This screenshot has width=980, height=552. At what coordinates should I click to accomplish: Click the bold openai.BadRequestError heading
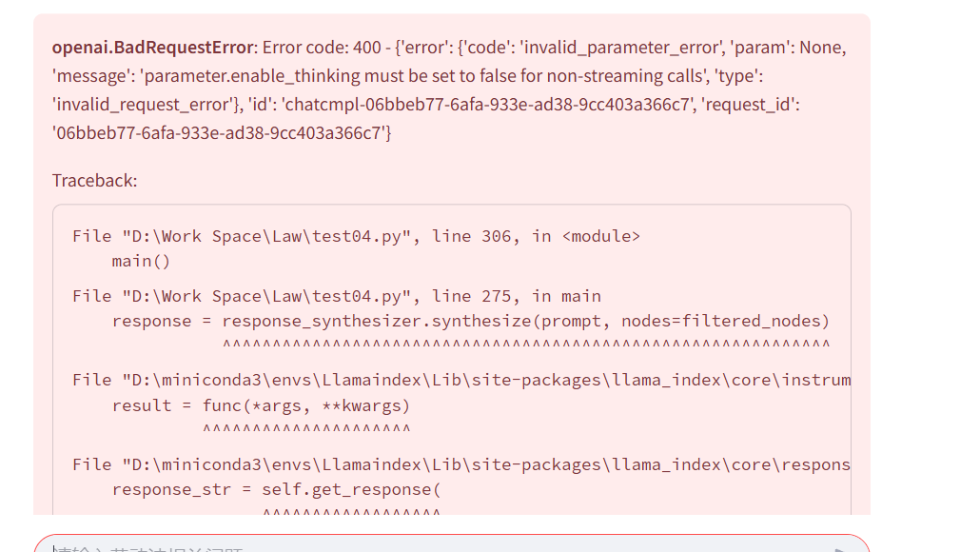pos(153,48)
